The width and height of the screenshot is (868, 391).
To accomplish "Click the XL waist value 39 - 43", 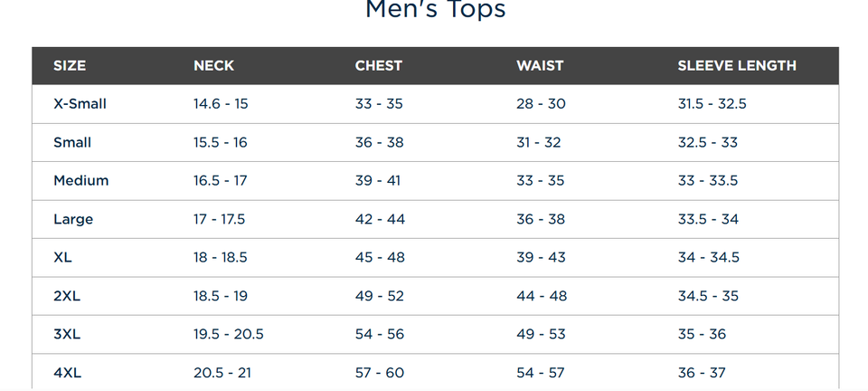I will [541, 258].
